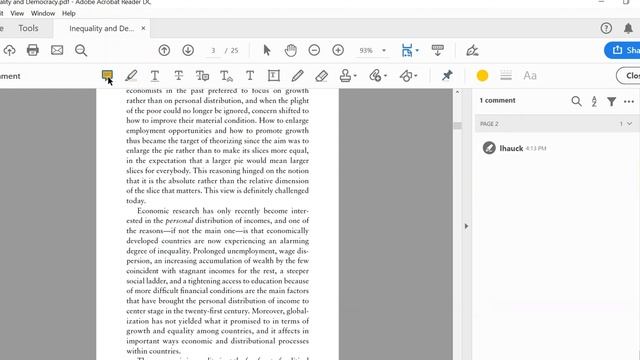Open the Aa text properties
The height and width of the screenshot is (360, 640).
pyautogui.click(x=530, y=76)
